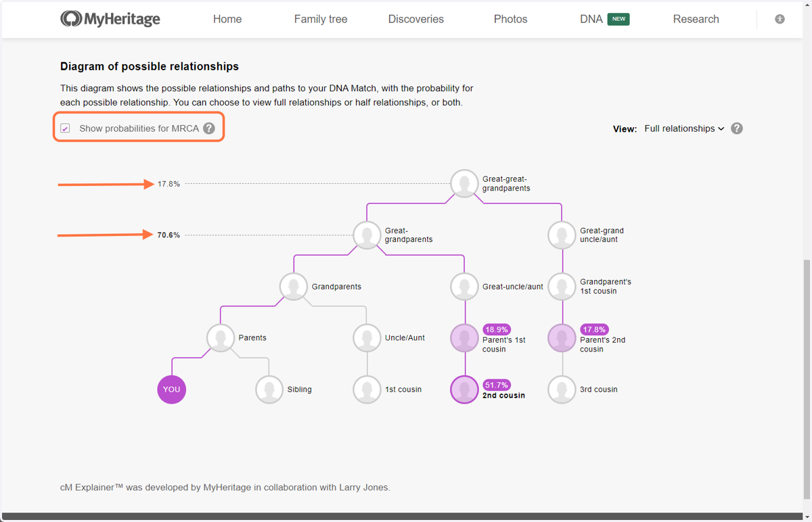Click the 17.8% MRCA probability at left
812x522 pixels.
pyautogui.click(x=168, y=184)
